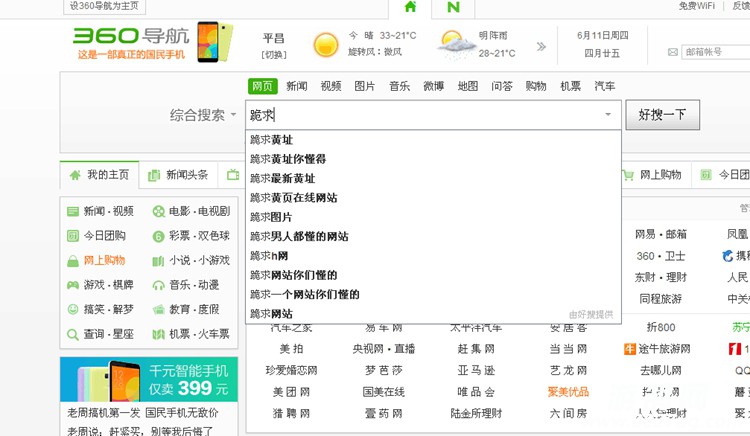The height and width of the screenshot is (436, 750).
Task: Select the 问答 search tab
Action: coord(502,86)
